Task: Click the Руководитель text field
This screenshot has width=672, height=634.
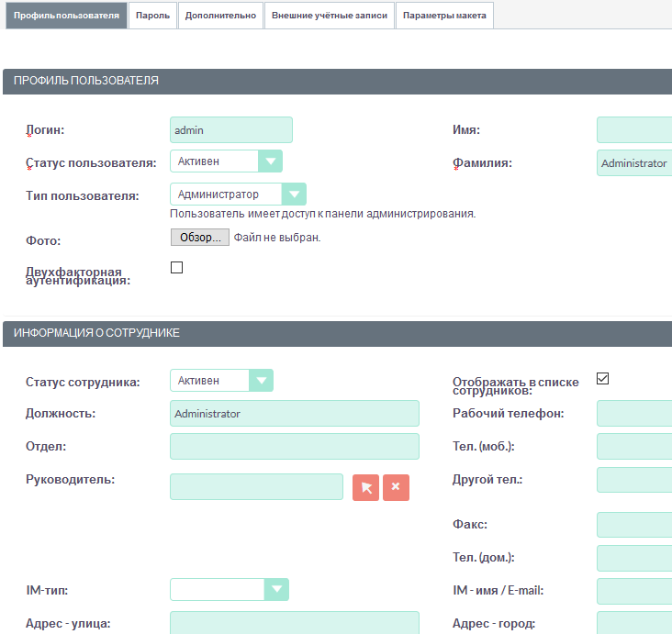Action: (x=256, y=487)
